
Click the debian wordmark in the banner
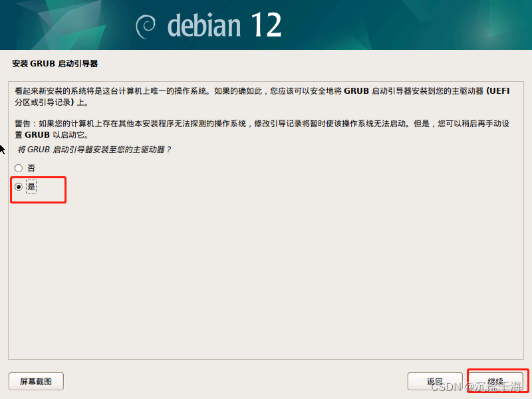204,26
